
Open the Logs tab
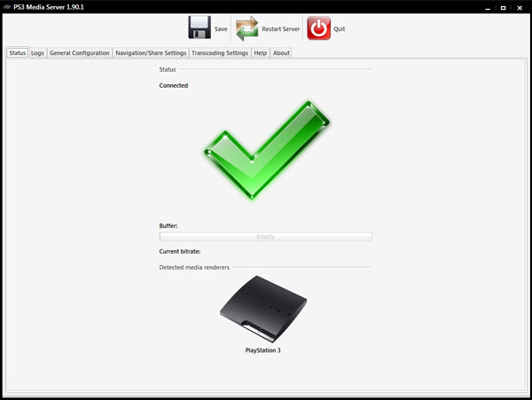click(37, 53)
